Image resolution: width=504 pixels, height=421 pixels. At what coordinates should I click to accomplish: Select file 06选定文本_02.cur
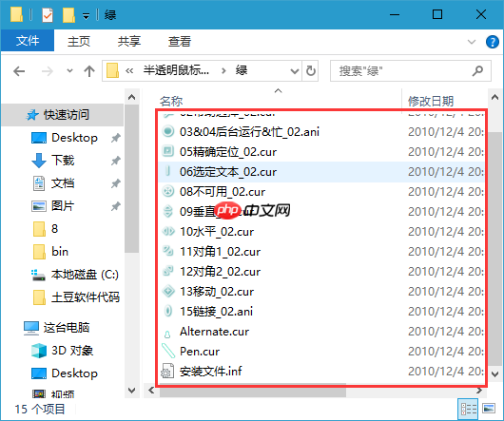(228, 172)
